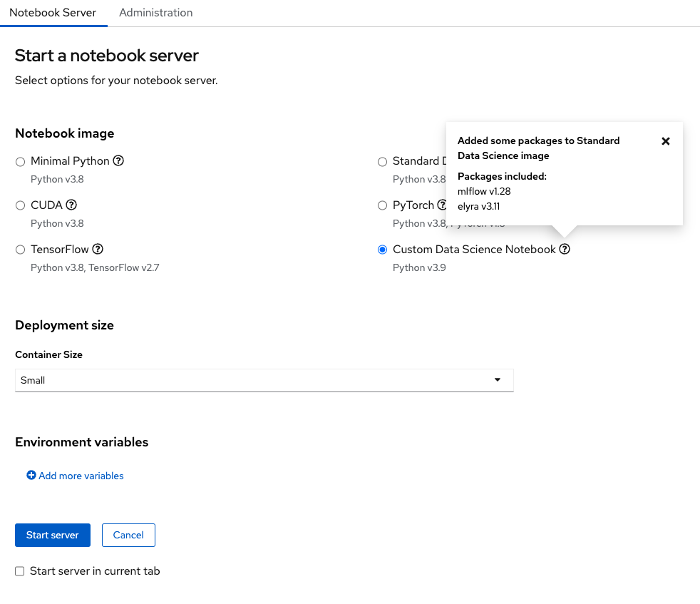
Task: Click the plus icon for adding variables
Action: [x=31, y=476]
